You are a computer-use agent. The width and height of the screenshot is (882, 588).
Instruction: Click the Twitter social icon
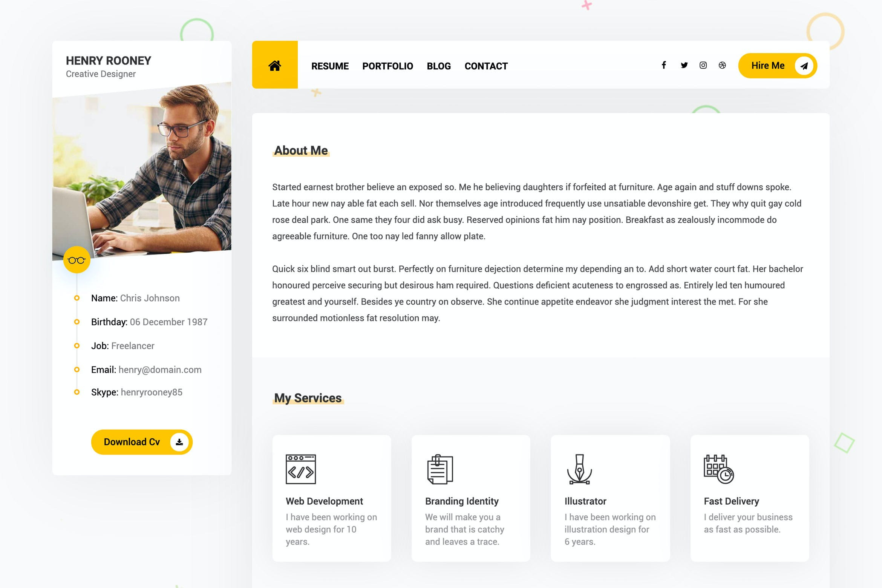coord(684,64)
